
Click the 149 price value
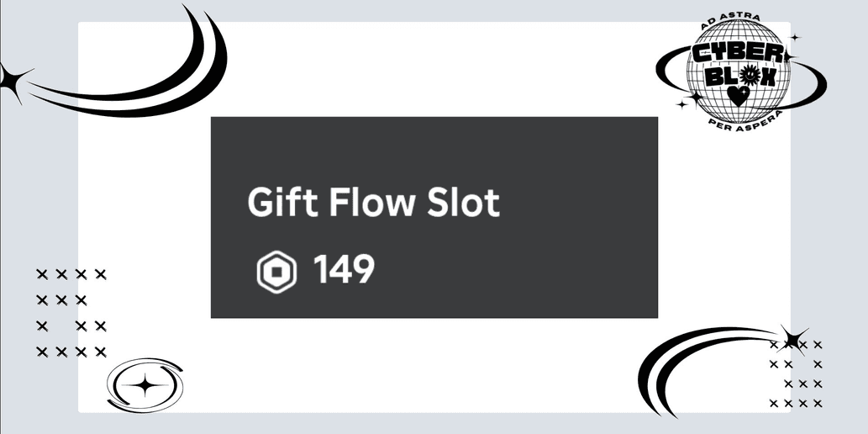point(344,270)
